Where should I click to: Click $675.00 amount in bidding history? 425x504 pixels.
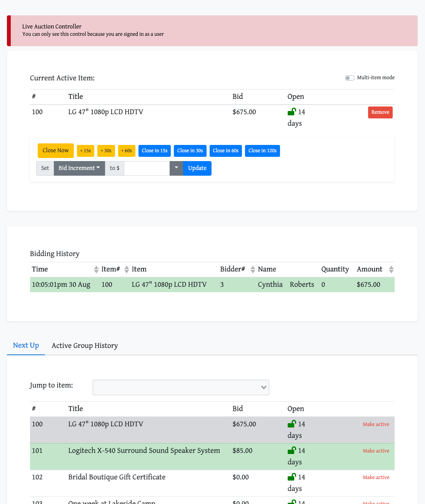click(x=368, y=284)
